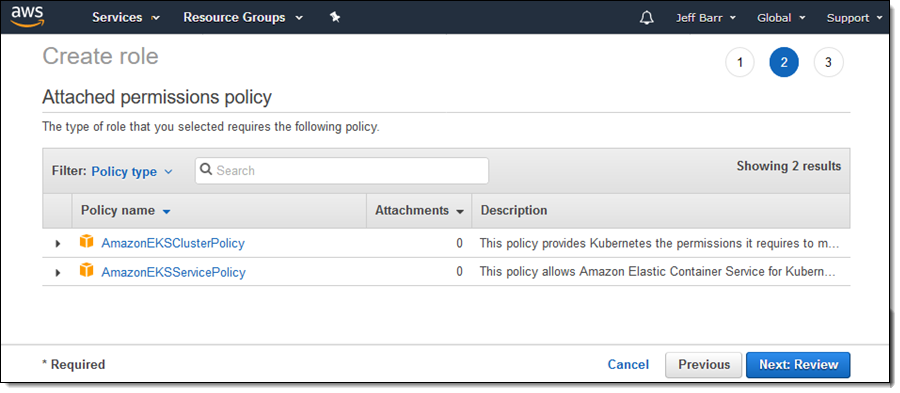Click the AmazonEKSClusterPolicy orange box icon
Viewport: 900px width, 393px height.
pyautogui.click(x=86, y=242)
